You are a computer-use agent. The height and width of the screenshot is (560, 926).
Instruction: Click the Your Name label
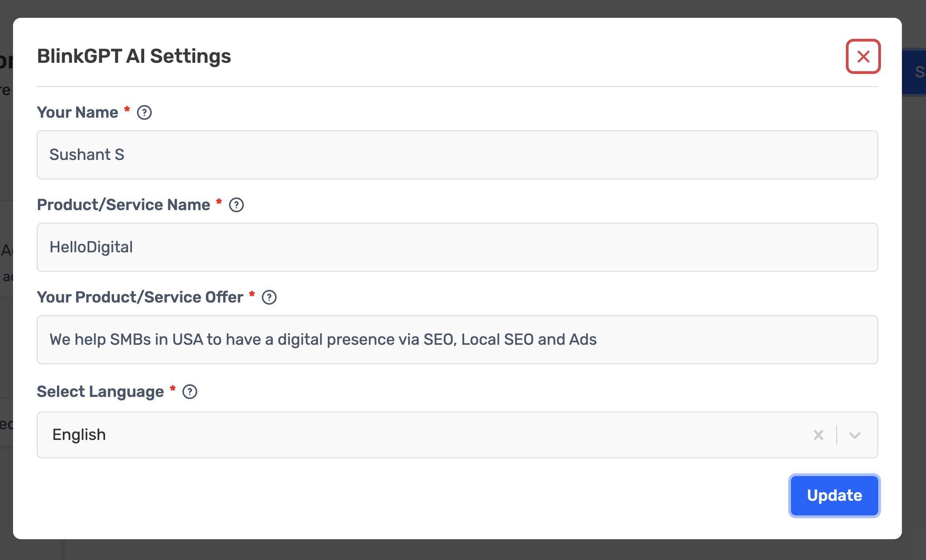pyautogui.click(x=77, y=113)
